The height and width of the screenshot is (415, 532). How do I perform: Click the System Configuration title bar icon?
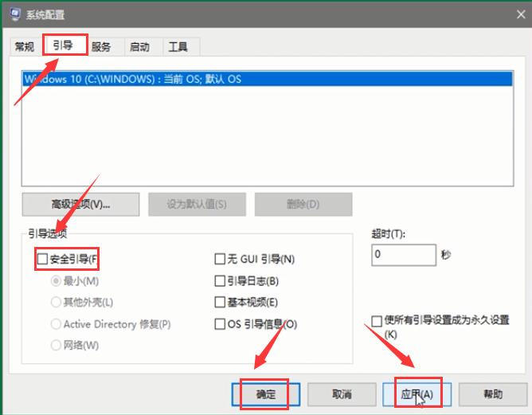click(13, 14)
